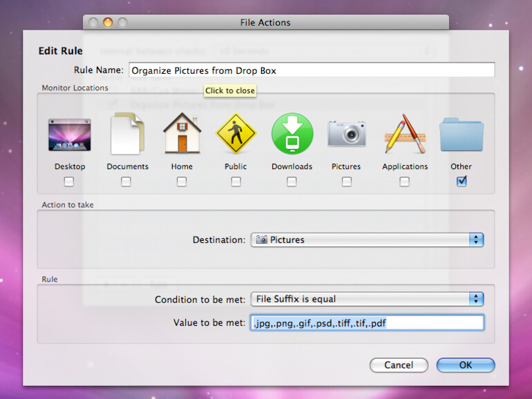Image resolution: width=532 pixels, height=399 pixels.
Task: Click the 'Applications' label text
Action: 405,166
